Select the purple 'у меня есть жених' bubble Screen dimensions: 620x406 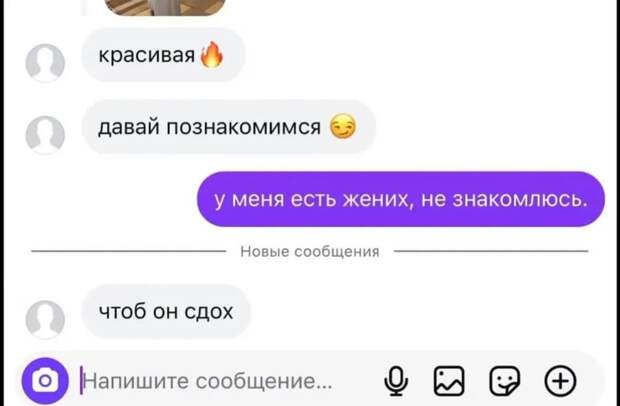click(401, 199)
